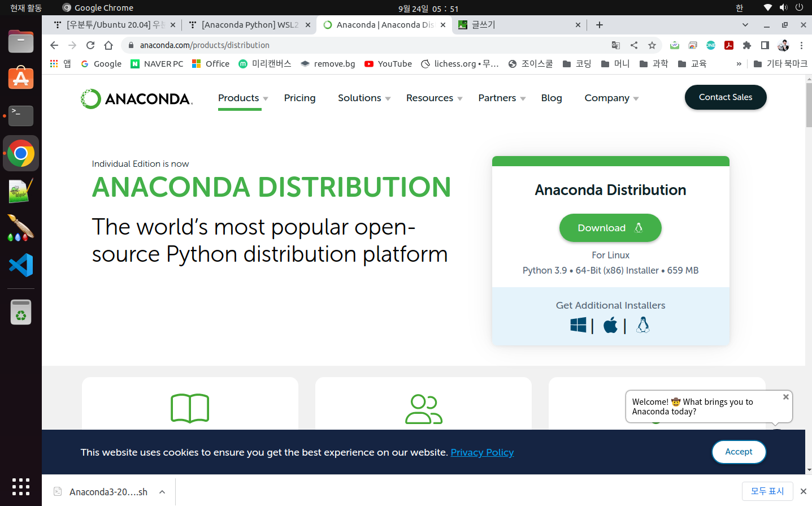Open the Google Translate icon in the address bar
Screen dimensions: 812x506
click(616, 45)
